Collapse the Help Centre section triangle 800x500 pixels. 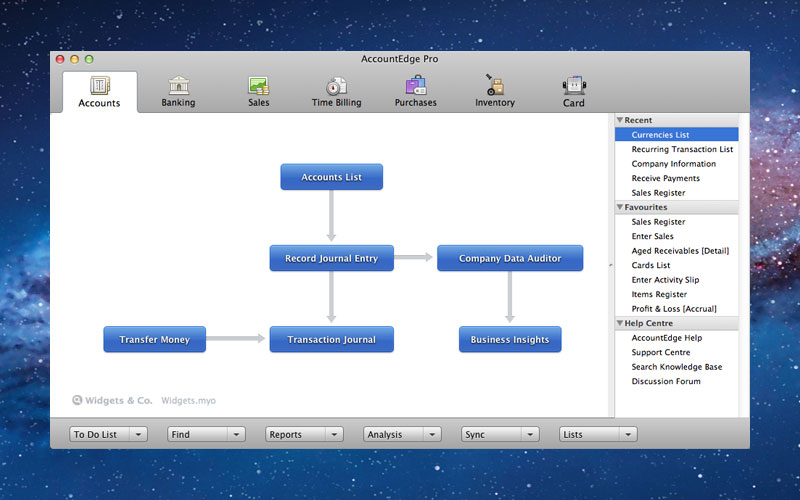(x=620, y=323)
